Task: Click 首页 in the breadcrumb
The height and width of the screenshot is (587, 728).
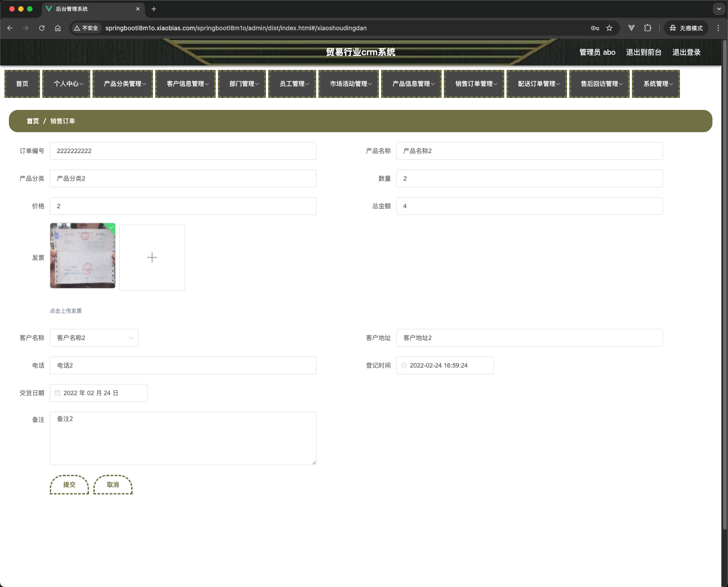Action: tap(33, 121)
